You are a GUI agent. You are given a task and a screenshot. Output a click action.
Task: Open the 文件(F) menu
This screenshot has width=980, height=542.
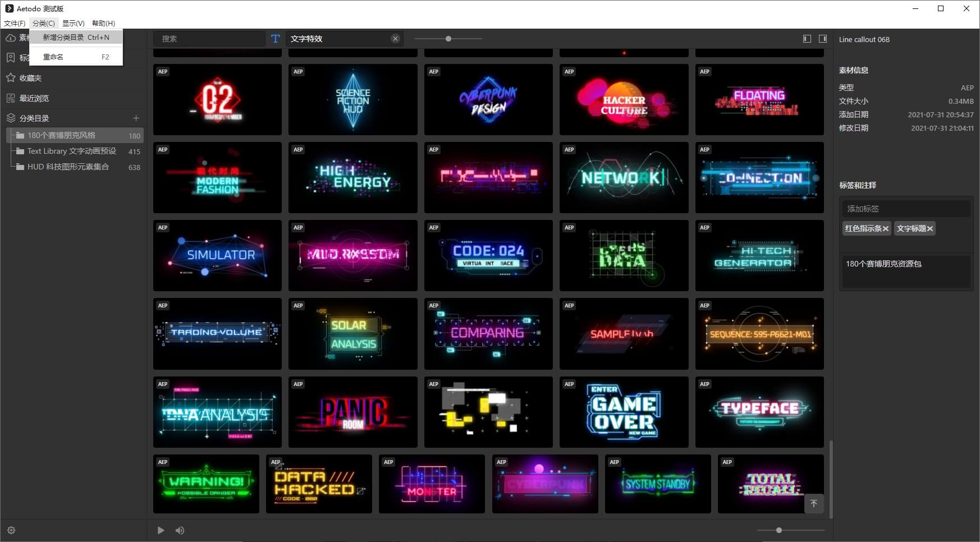pos(15,24)
